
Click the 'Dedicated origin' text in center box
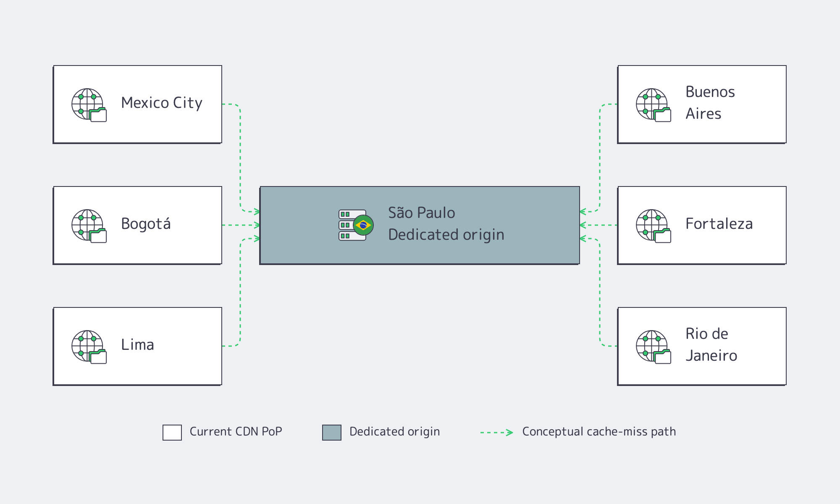click(446, 235)
